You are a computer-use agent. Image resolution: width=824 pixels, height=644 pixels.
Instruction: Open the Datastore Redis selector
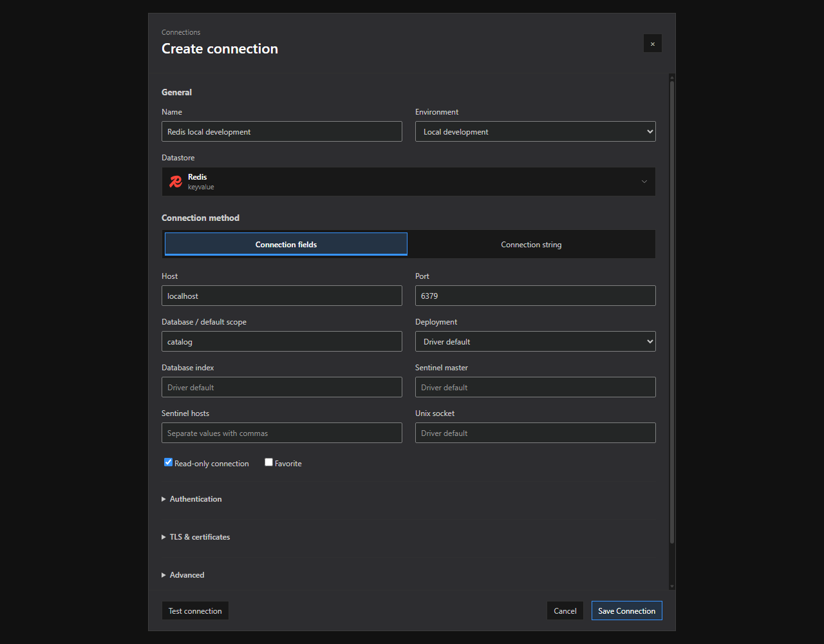[409, 182]
